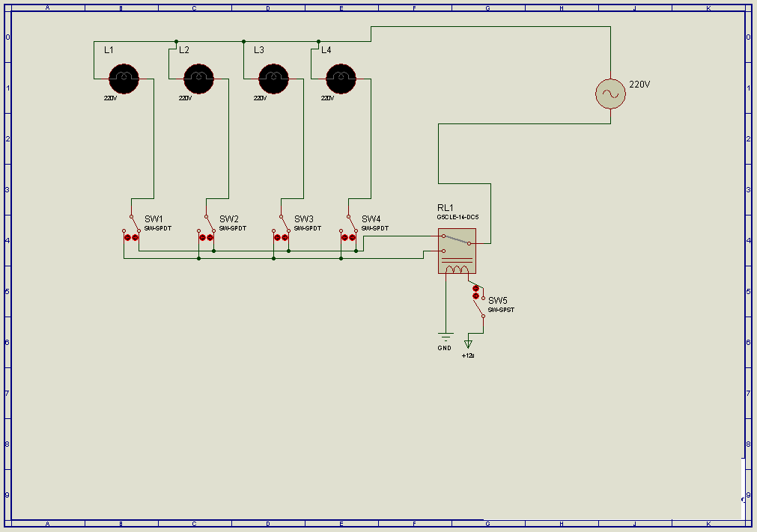Toggle SW1 using its left red actuator
The image size is (757, 532).
(127, 238)
